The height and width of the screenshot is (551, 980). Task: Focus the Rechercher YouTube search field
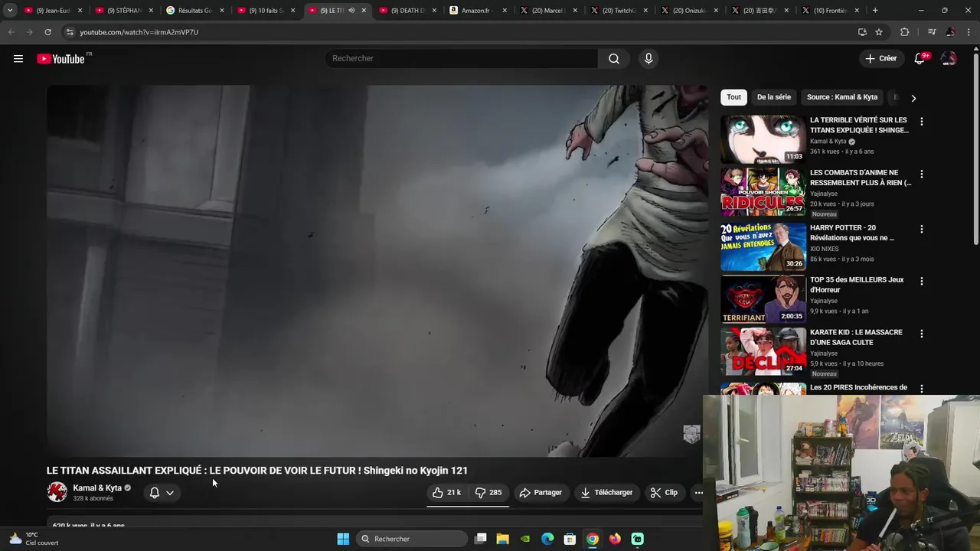[462, 59]
